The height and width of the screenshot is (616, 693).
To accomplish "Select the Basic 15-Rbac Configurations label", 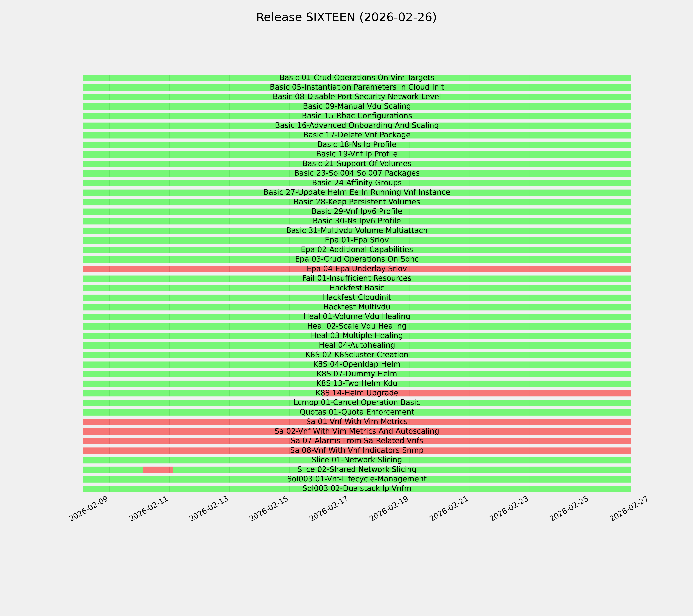I will point(357,116).
